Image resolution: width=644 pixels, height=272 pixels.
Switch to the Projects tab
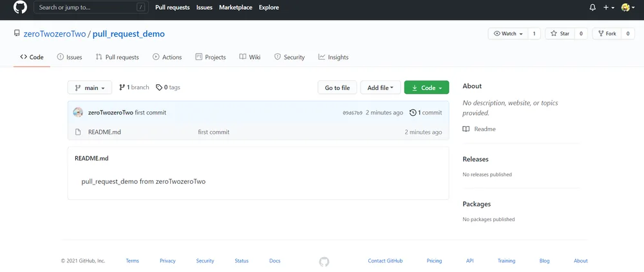pos(211,57)
